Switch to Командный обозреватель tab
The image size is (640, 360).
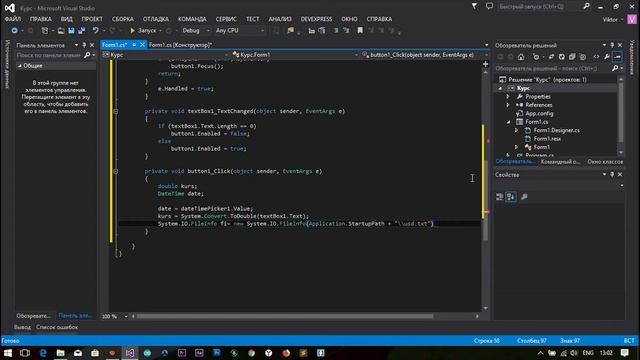[x=560, y=162]
